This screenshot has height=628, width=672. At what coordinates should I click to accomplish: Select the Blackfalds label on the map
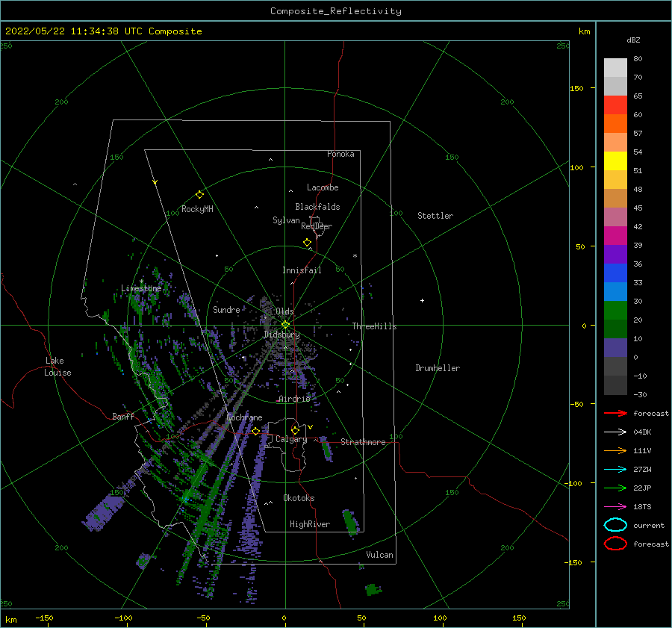click(317, 207)
